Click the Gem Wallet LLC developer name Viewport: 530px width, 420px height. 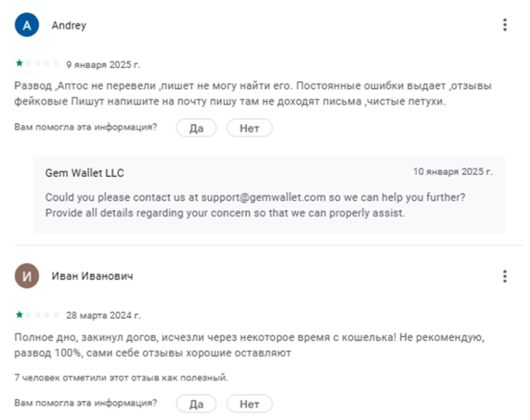click(85, 173)
